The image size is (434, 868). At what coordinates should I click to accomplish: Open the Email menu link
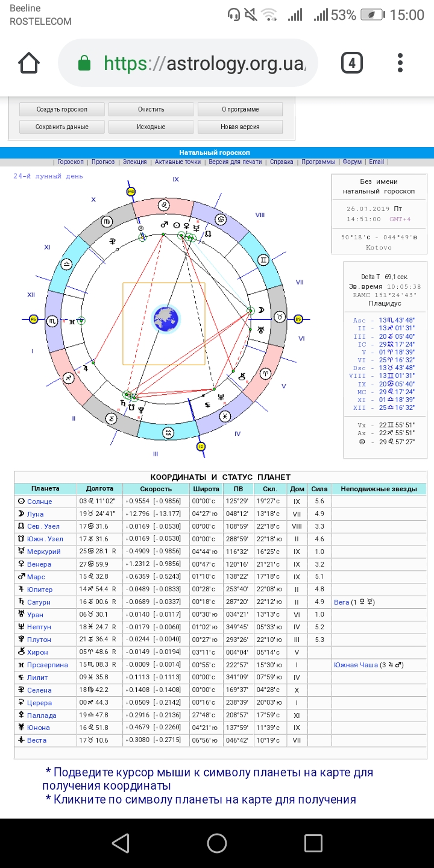tap(377, 162)
